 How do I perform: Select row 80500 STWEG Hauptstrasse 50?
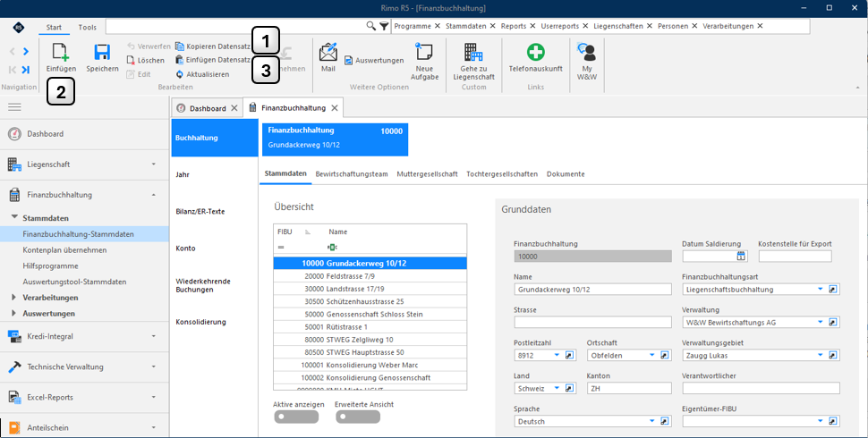click(x=370, y=352)
